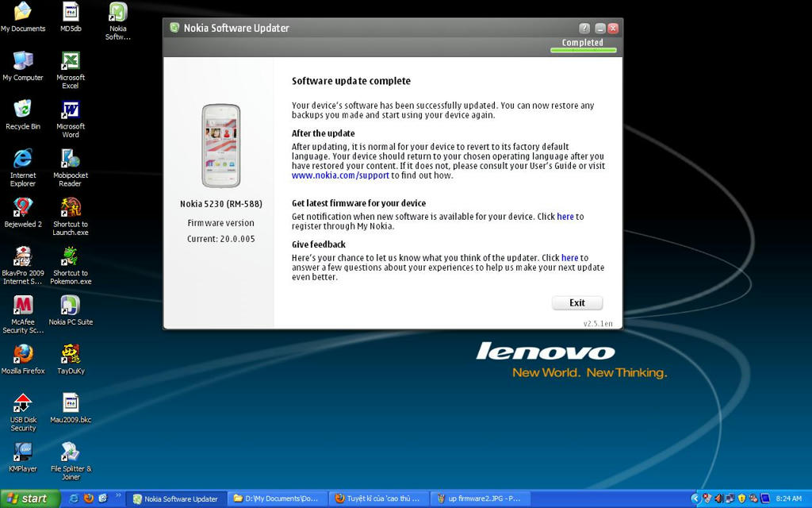Viewport: 812px width, 508px height.
Task: Select the Shortcut to Pokemon.exe icon
Action: (x=71, y=266)
